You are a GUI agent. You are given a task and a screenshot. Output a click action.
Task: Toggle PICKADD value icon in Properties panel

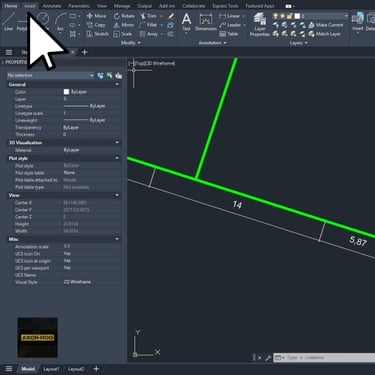(100, 76)
